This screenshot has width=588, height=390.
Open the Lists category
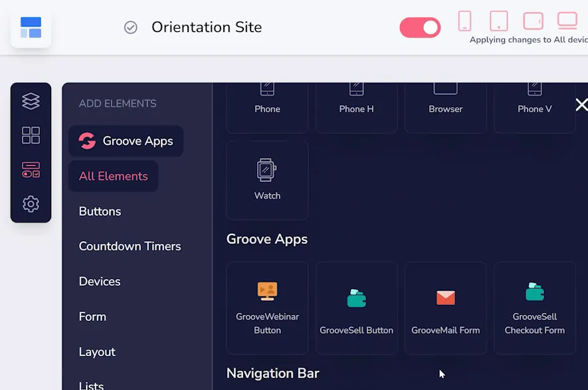pos(91,385)
